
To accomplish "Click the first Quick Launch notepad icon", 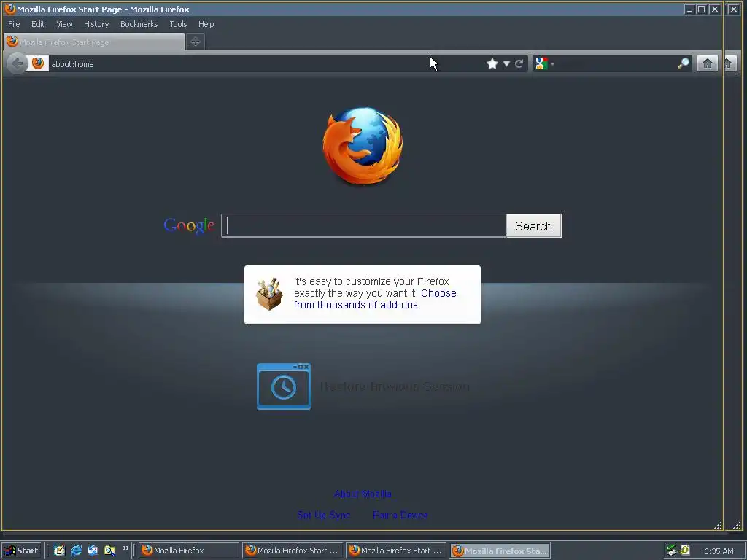I will click(x=59, y=551).
